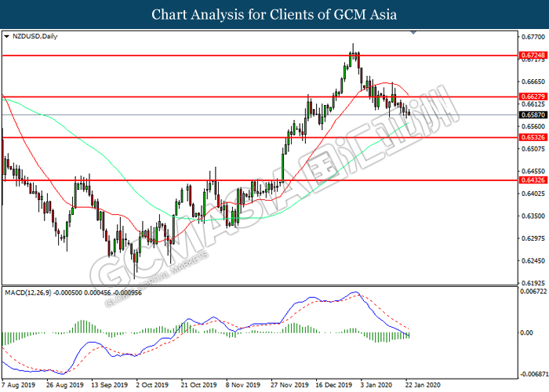Select the 13 Sep 2019 date label
Image resolution: width=549 pixels, height=392 pixels.
110,385
